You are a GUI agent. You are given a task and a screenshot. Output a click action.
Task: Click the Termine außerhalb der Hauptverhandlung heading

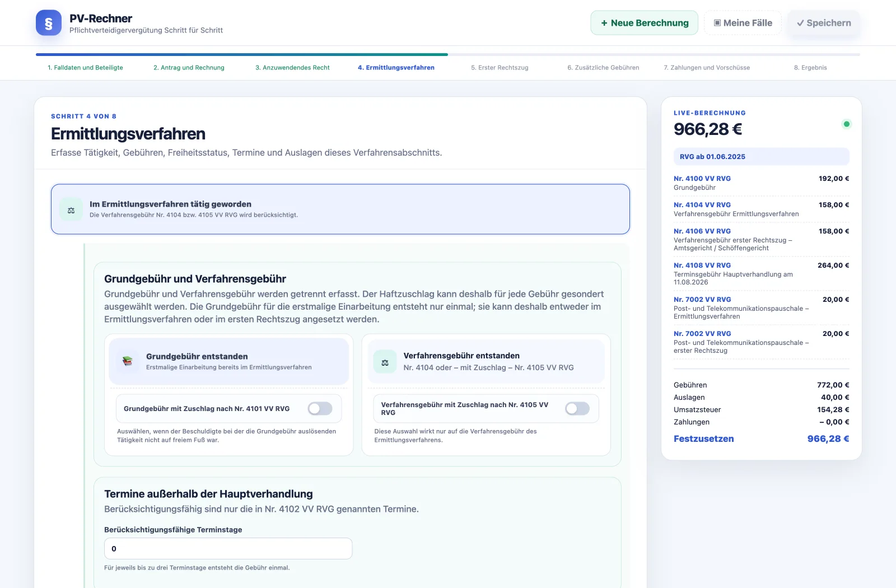208,494
